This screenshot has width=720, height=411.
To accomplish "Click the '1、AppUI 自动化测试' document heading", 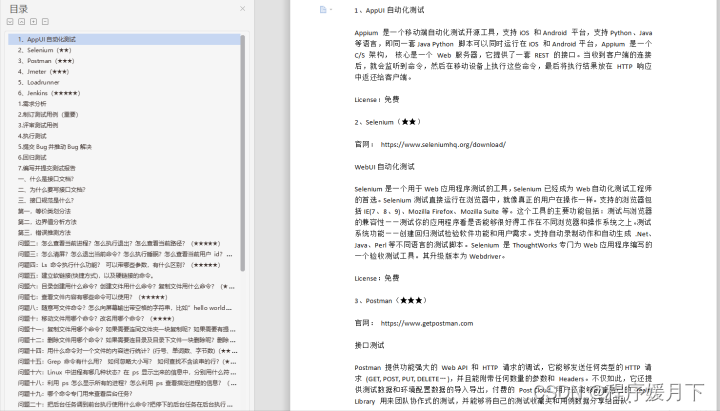I will click(389, 10).
